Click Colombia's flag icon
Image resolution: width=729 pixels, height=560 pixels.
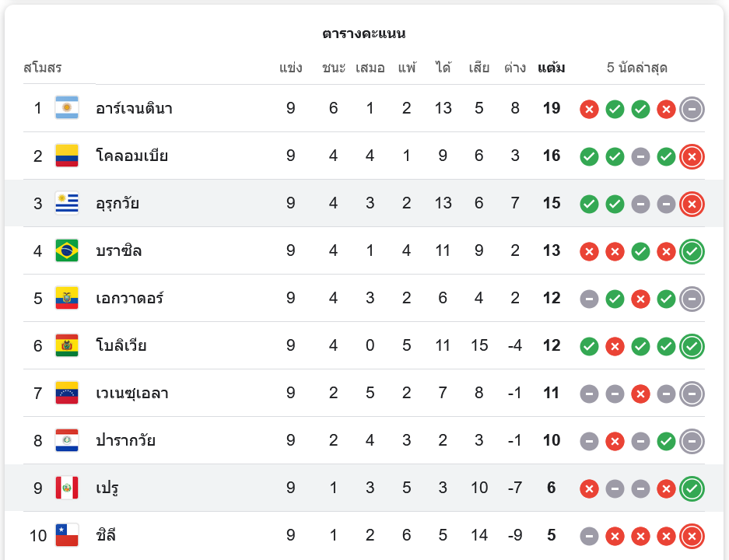click(x=67, y=156)
